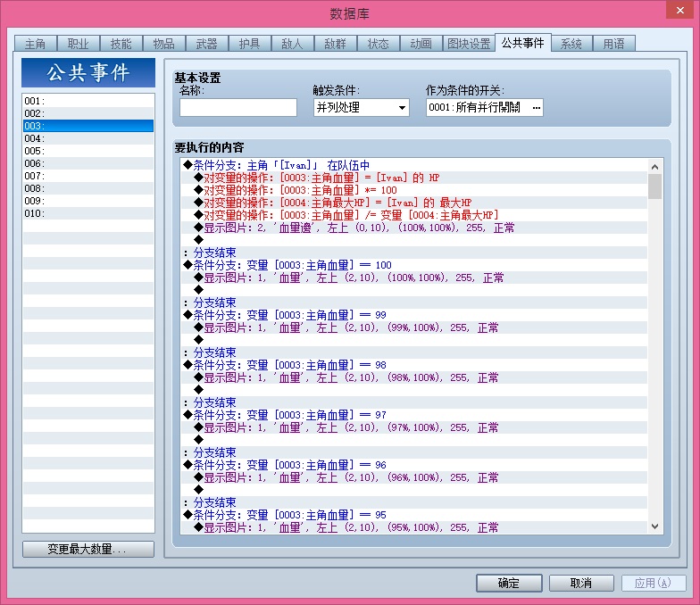
Task: Open the 职业 tab
Action: tap(79, 44)
